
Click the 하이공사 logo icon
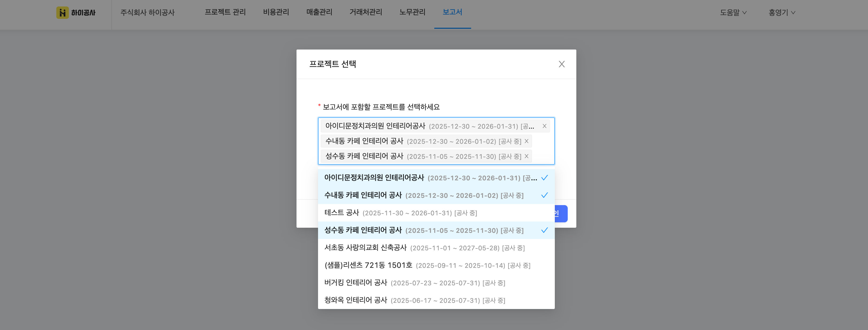point(62,12)
